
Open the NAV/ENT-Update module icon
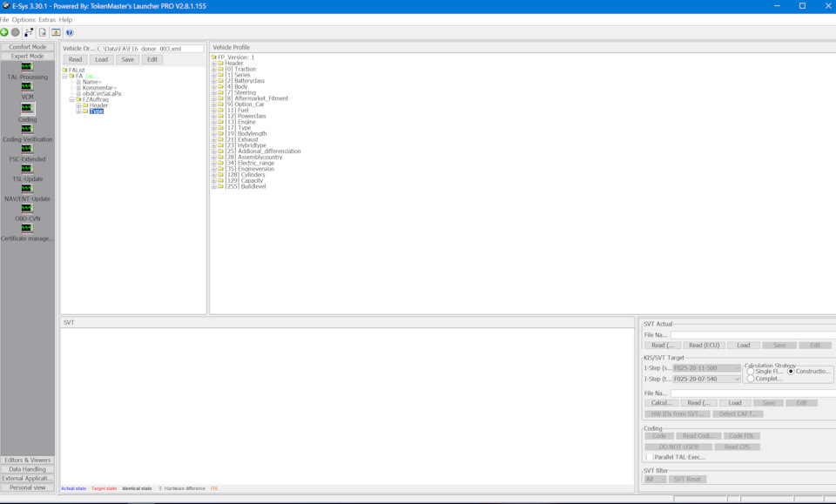(27, 189)
